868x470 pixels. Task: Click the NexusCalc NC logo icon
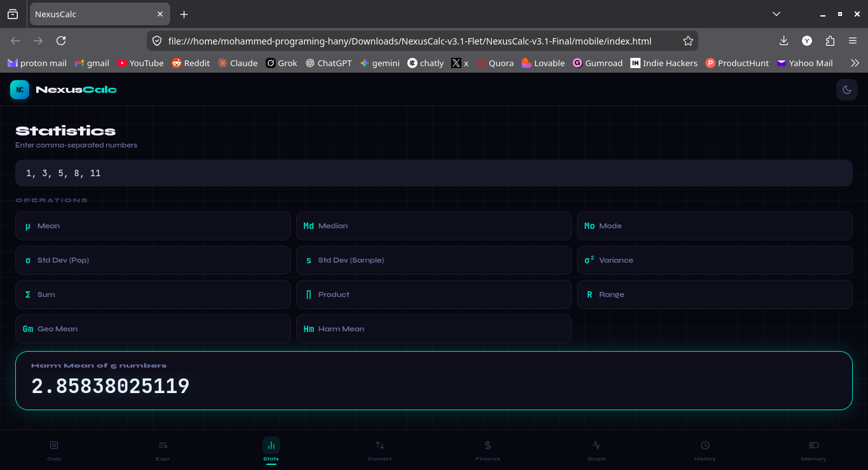20,90
